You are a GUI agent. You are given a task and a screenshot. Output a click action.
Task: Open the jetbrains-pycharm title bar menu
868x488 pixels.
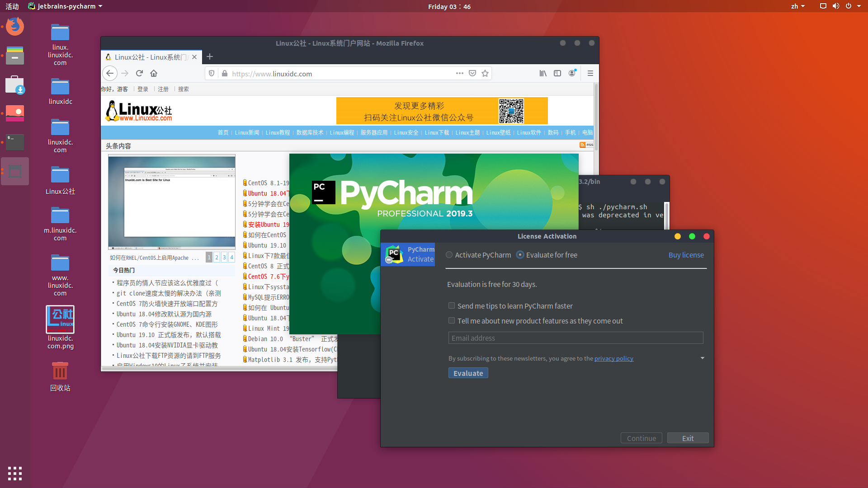[65, 6]
